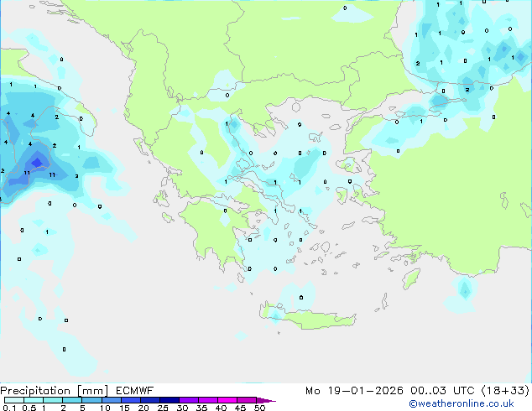The image size is (532, 411).
Task: Click the 20–25 mm legend swatch
Action: [x=149, y=400]
